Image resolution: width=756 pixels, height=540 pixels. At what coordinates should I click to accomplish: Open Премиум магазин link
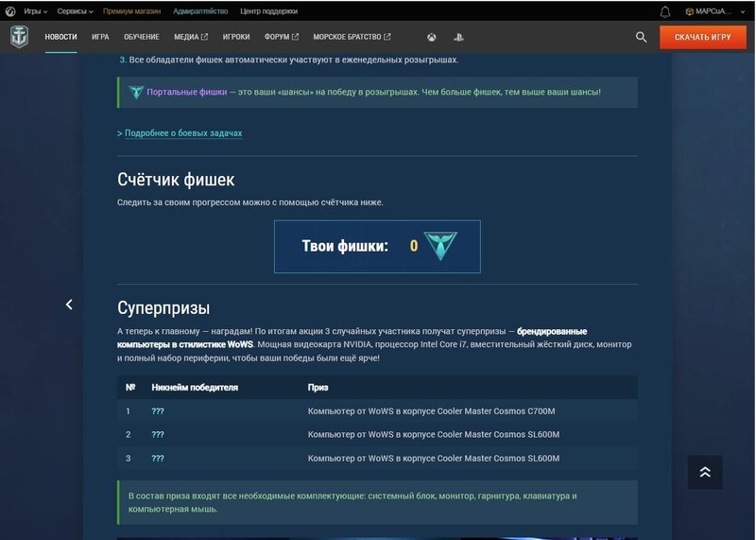(131, 11)
